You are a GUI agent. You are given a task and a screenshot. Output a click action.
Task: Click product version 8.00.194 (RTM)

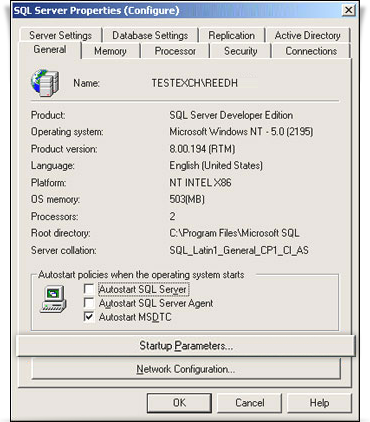click(202, 149)
